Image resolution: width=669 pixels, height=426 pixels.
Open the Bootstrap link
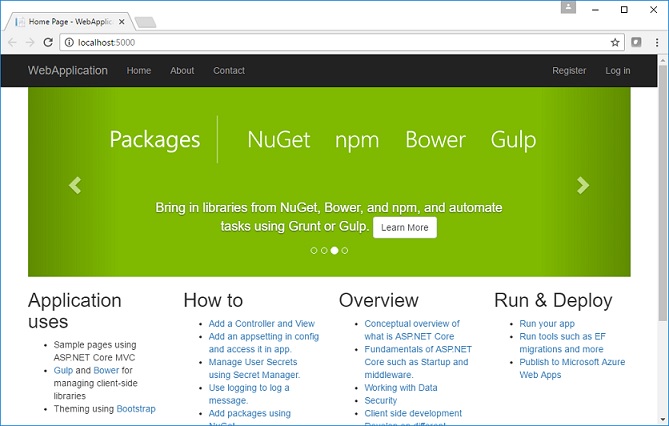coord(136,409)
